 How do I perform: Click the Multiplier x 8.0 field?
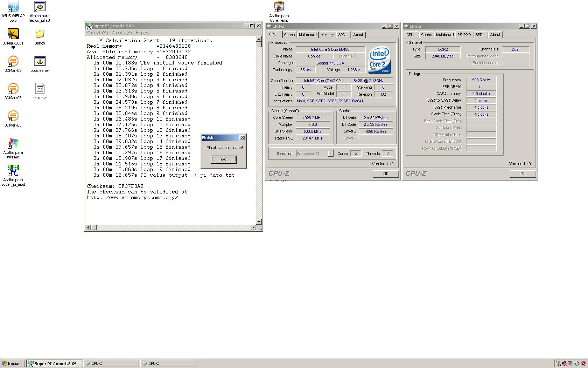pos(313,124)
